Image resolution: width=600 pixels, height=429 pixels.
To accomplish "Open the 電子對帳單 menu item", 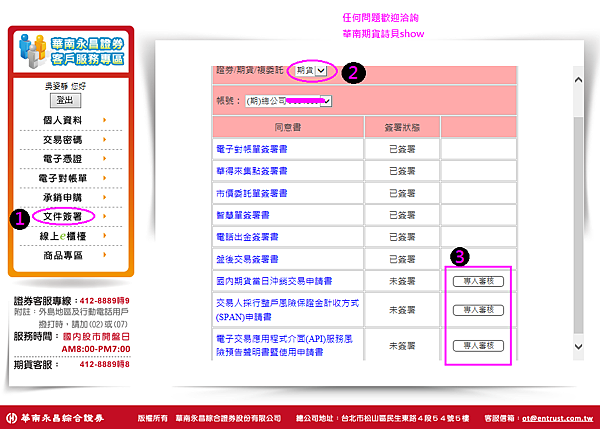I will pos(62,178).
